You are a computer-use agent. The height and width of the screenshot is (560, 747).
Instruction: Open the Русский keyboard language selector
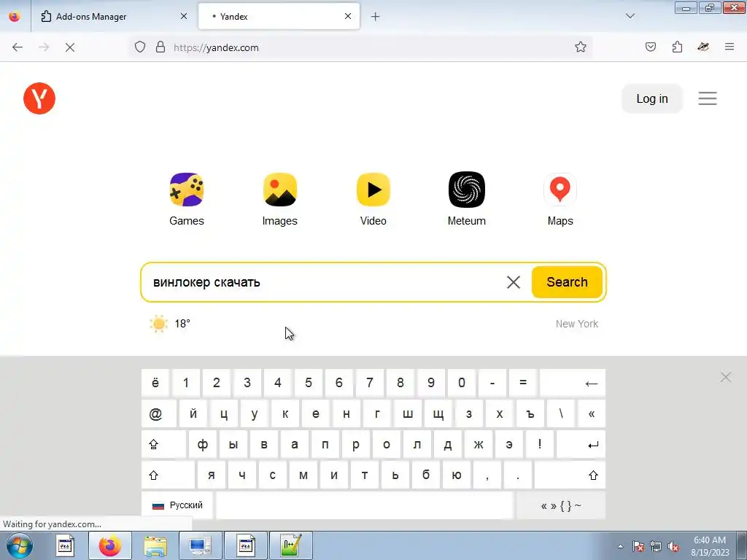click(177, 505)
